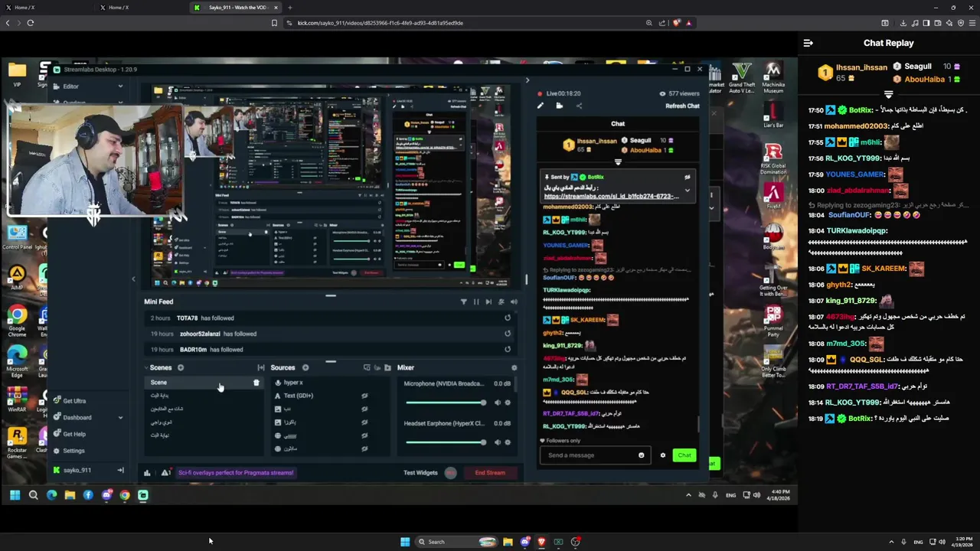
Task: Collapse the left side panel arrow
Action: coord(133,279)
